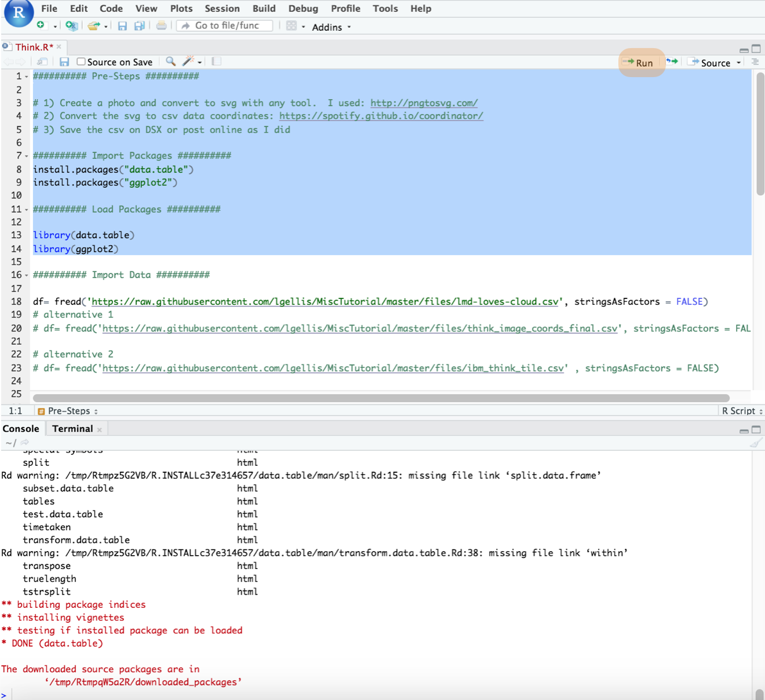Click the editor horizontal scrollbar
The image size is (765, 700).
point(381,398)
